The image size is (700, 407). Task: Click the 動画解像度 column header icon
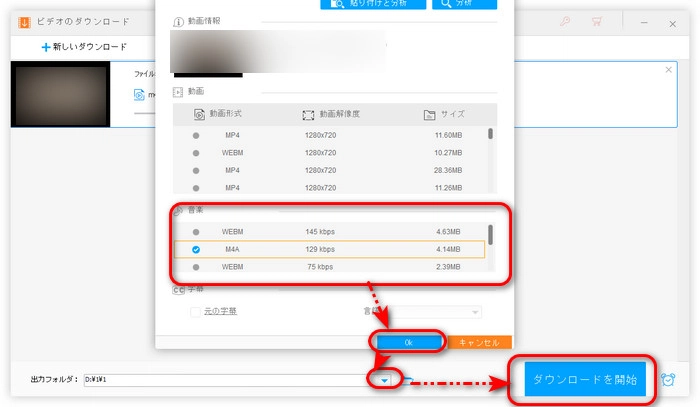pyautogui.click(x=308, y=115)
